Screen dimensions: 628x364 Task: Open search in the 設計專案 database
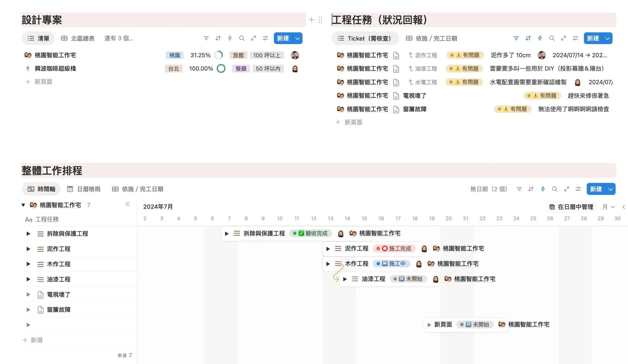[x=242, y=38]
